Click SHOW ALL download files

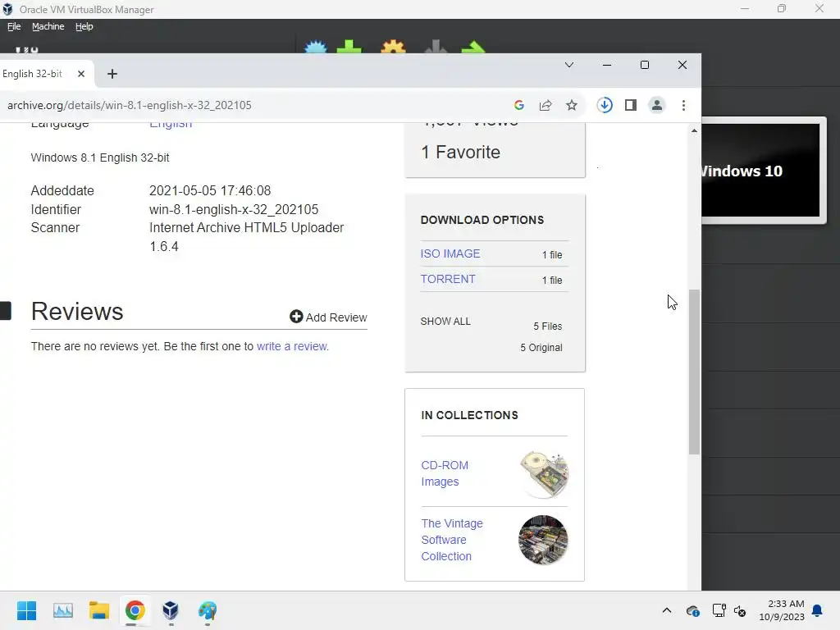(x=445, y=322)
